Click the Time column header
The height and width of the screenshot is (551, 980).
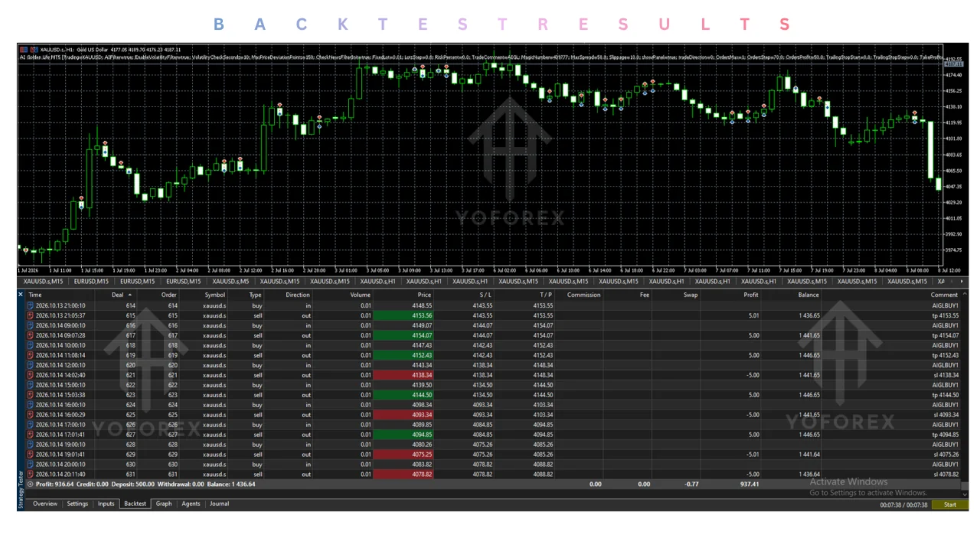[x=35, y=295]
